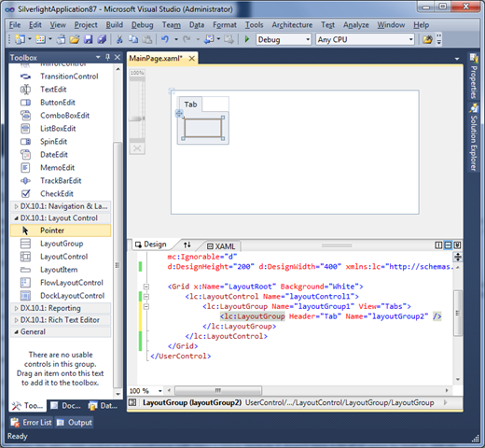The height and width of the screenshot is (448, 485).
Task: Click the Copy toolbar icon
Action: click(133, 39)
